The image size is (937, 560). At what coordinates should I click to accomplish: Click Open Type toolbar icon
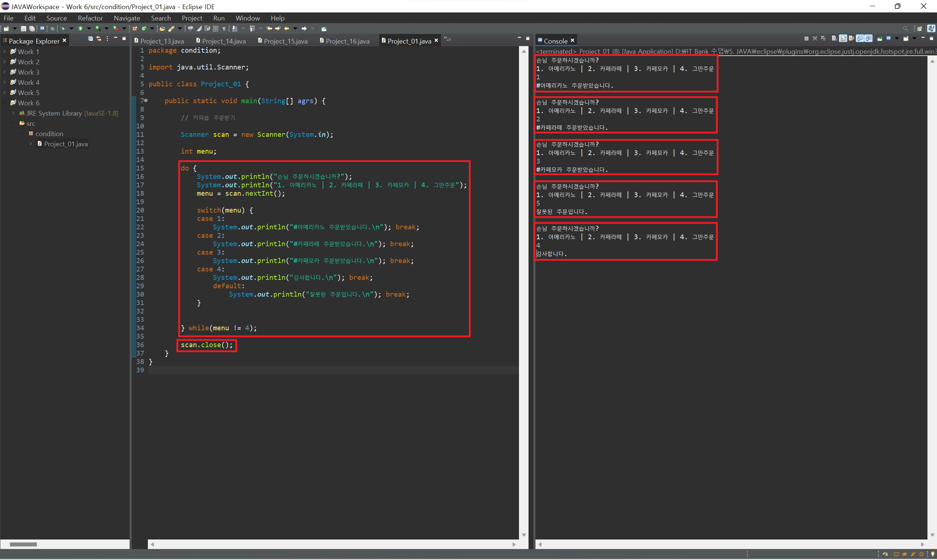point(163,29)
